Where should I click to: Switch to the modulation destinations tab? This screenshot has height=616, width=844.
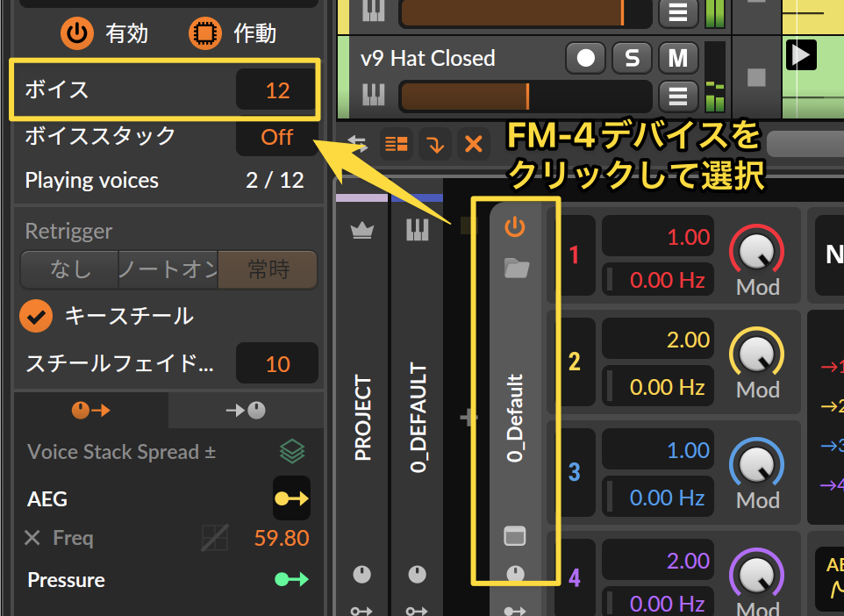tap(246, 411)
